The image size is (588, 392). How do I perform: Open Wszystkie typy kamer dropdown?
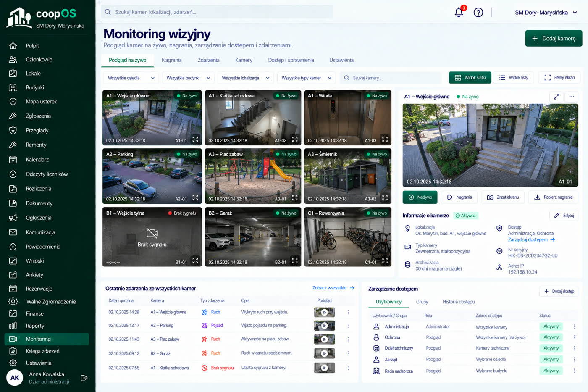click(307, 78)
